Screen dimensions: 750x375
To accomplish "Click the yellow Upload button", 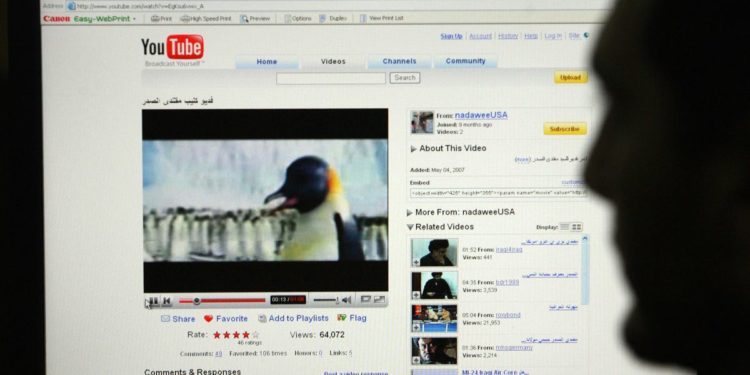I will click(x=571, y=77).
